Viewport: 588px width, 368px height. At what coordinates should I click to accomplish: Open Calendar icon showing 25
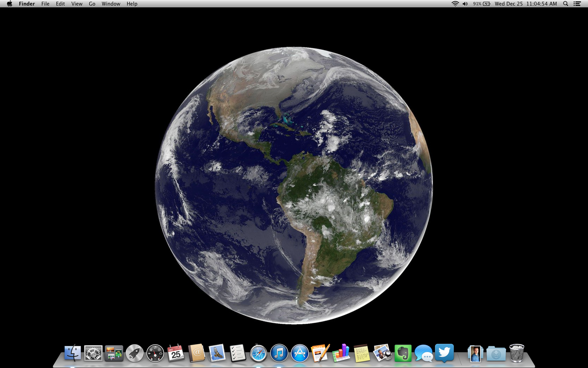(176, 353)
